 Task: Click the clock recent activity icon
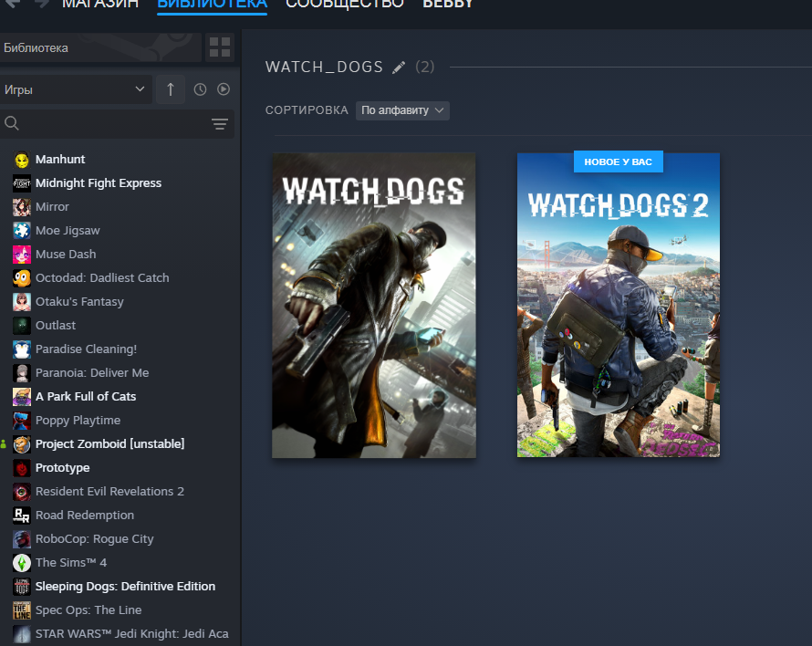200,89
